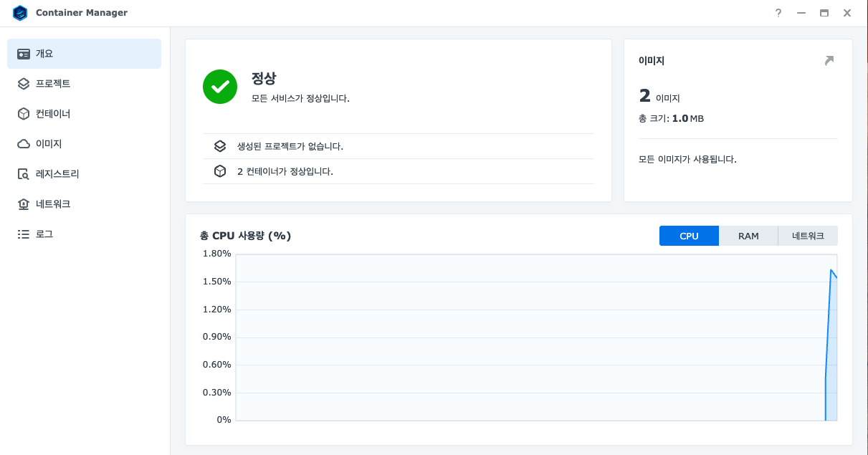This screenshot has width=868, height=455.
Task: Click the 컨테이너 cube sidebar icon
Action: (24, 114)
